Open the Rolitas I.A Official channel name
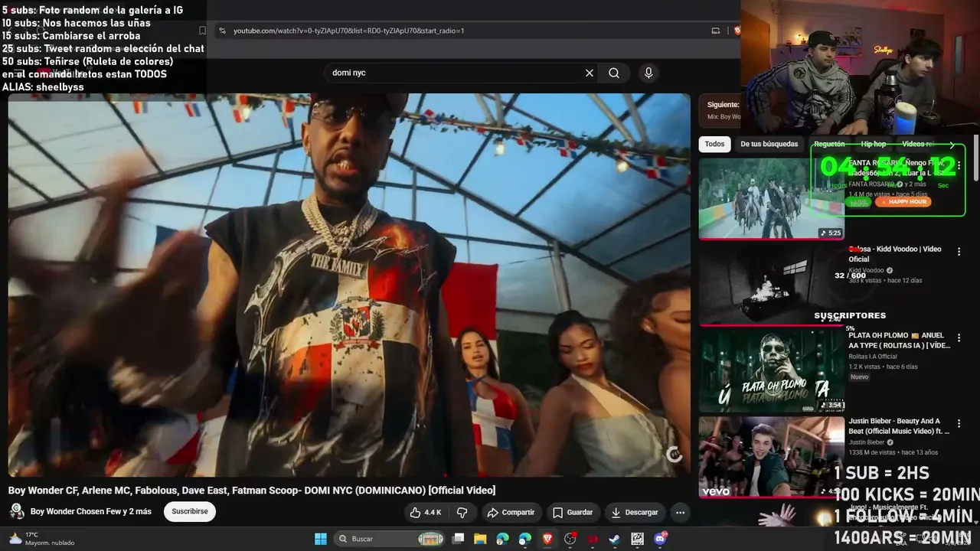This screenshot has width=980, height=551. (x=872, y=357)
